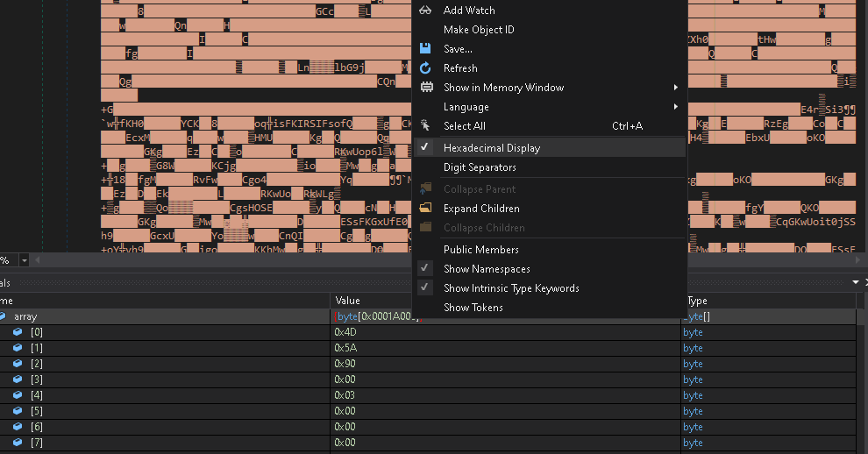Viewport: 868px width, 454px height.
Task: Open the Locals panel options dropdown arrow
Action: click(x=856, y=282)
